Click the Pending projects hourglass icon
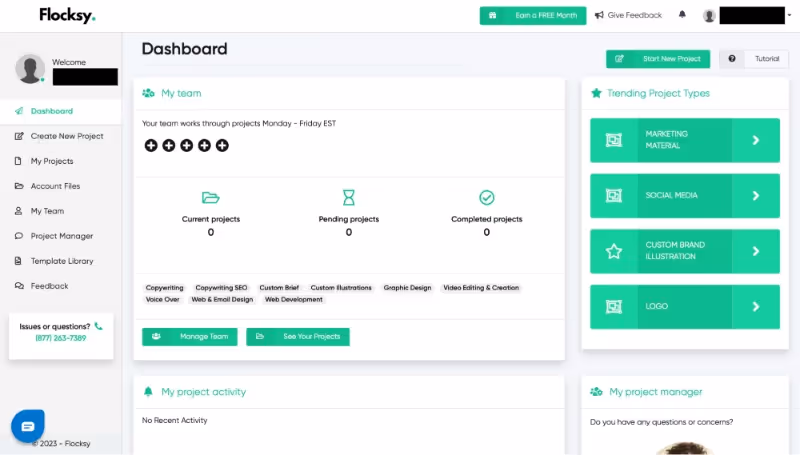The image size is (800, 455). (x=348, y=197)
